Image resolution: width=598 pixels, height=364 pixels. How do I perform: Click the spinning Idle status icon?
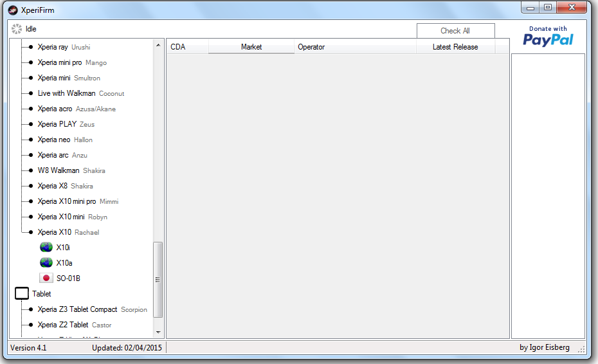tap(17, 29)
